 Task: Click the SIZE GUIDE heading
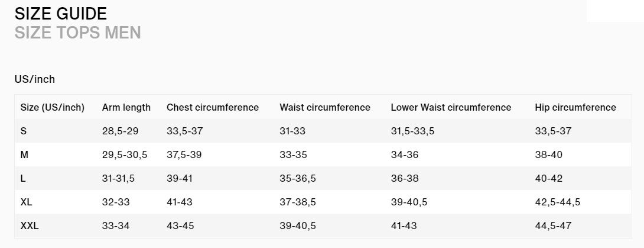pos(60,14)
